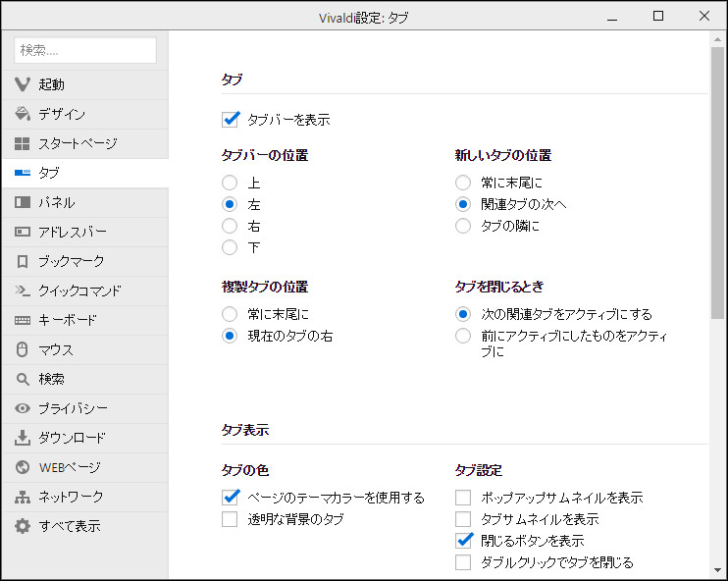This screenshot has width=728, height=581.
Task: Open アドレスバー settings
Action: [85, 232]
